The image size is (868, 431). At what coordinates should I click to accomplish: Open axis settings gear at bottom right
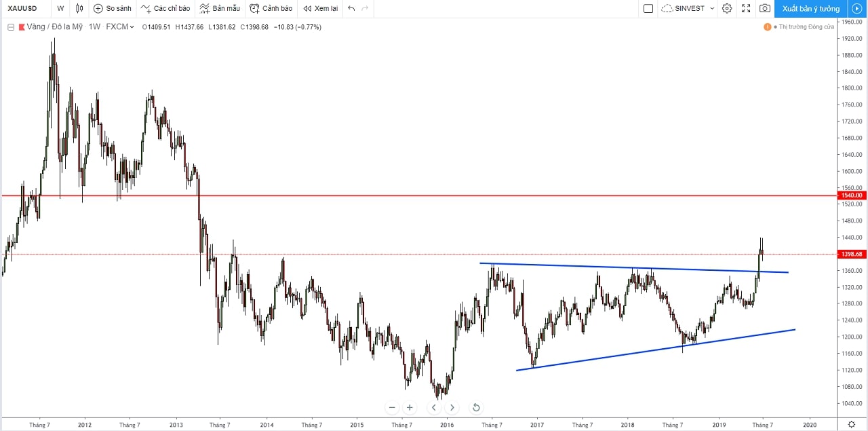851,424
